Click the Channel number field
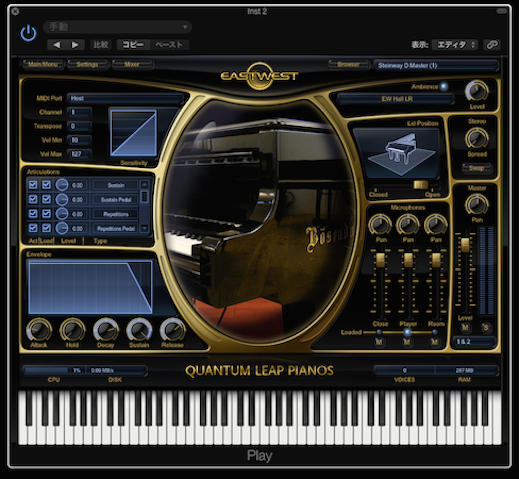 click(x=79, y=112)
